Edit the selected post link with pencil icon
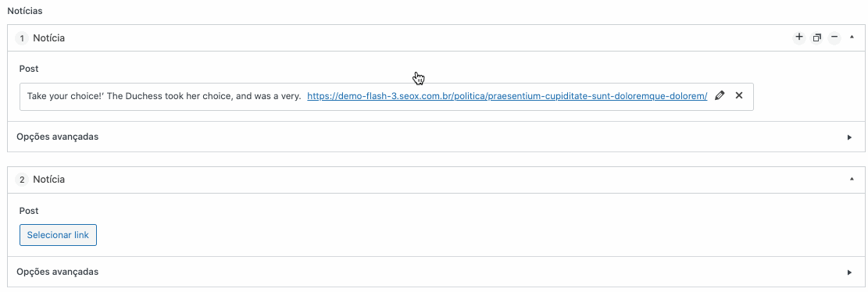This screenshot has height=292, width=868. [719, 96]
